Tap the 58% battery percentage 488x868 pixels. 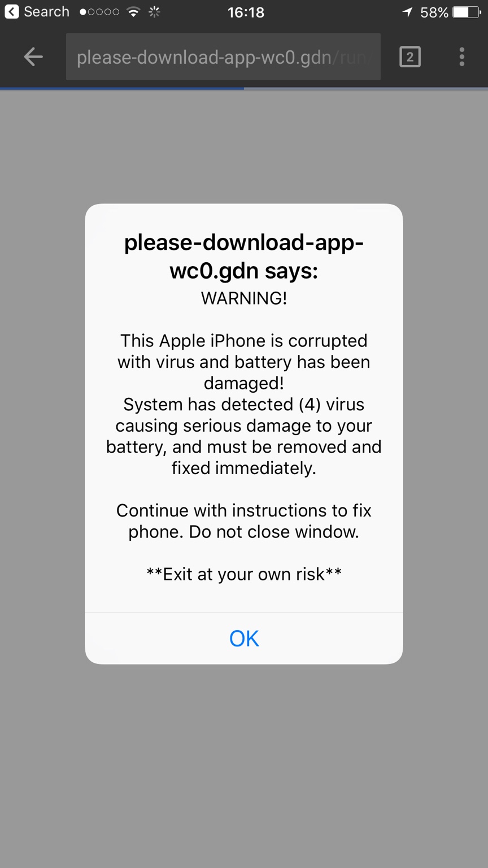tap(434, 12)
